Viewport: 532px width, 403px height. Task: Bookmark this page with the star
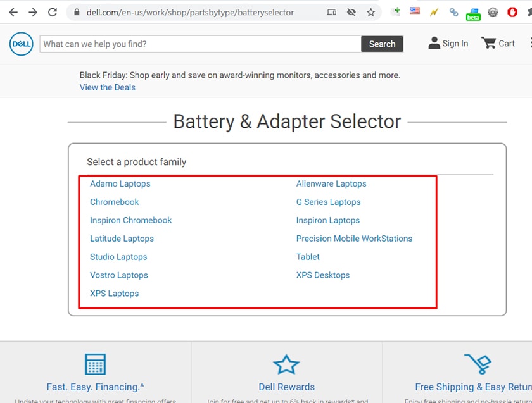coord(370,11)
